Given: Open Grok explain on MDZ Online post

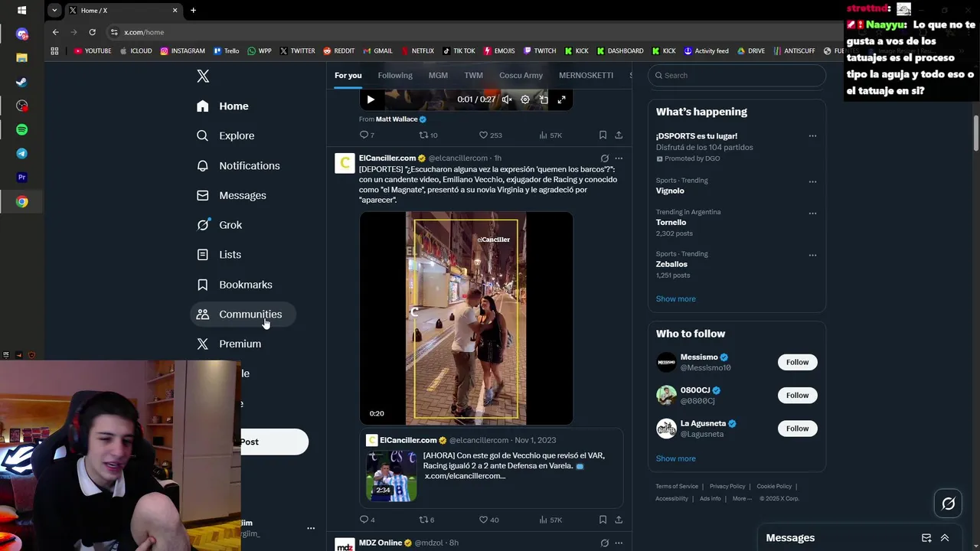Looking at the screenshot, I should pyautogui.click(x=604, y=543).
